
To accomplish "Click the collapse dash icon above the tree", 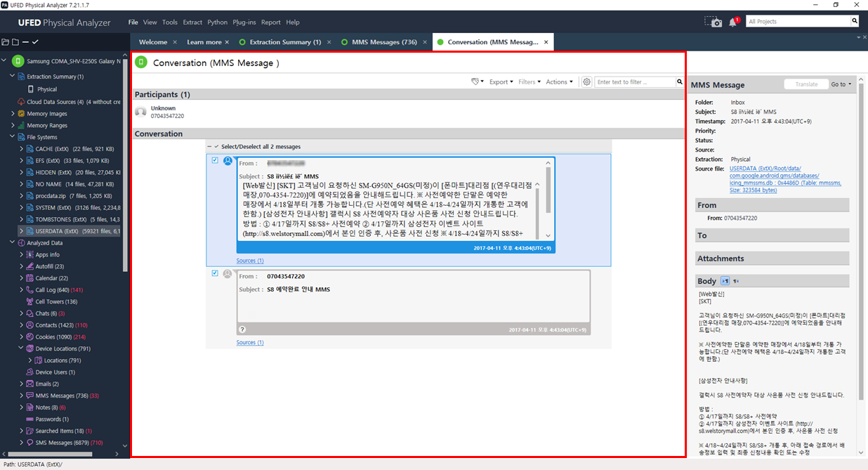I will 25,42.
